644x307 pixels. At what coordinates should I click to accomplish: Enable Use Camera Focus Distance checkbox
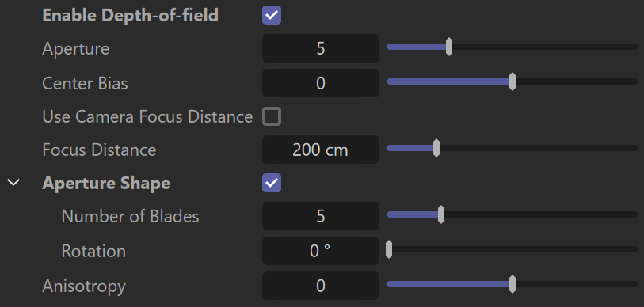point(272,116)
